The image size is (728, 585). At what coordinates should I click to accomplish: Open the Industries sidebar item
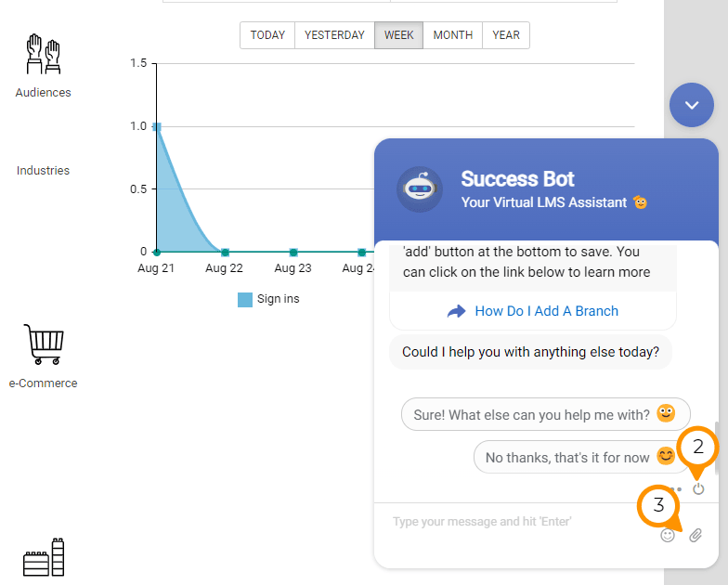(43, 171)
